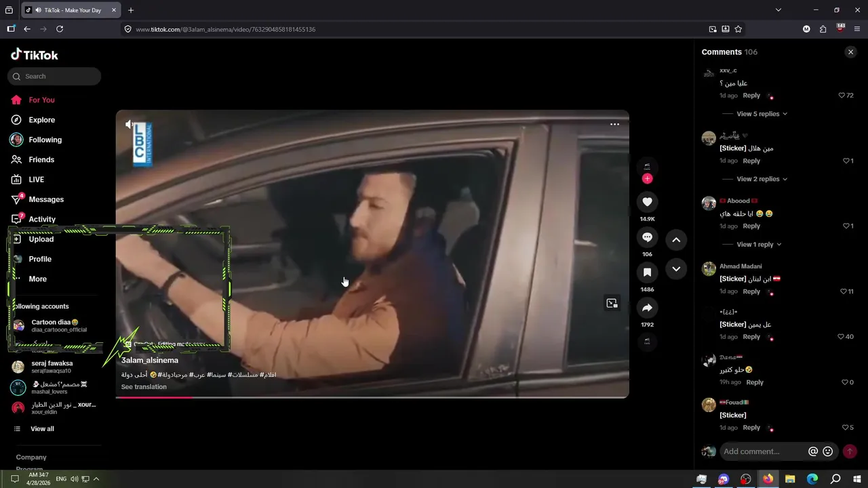
Task: Go back using browser back arrow
Action: point(27,29)
